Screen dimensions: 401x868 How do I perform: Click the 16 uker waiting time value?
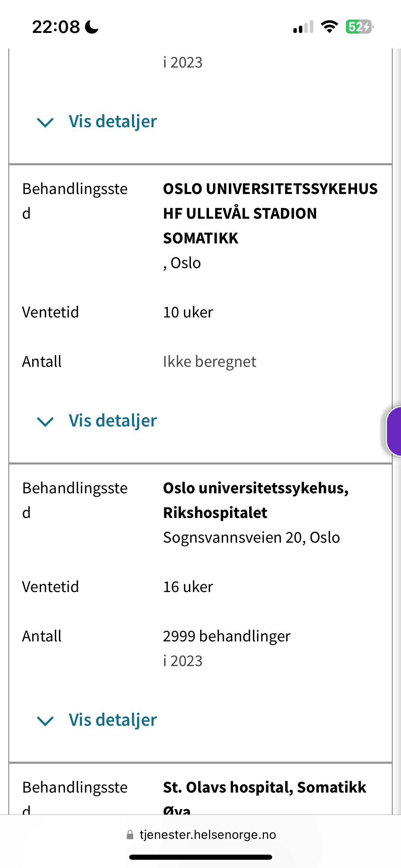[x=188, y=587]
